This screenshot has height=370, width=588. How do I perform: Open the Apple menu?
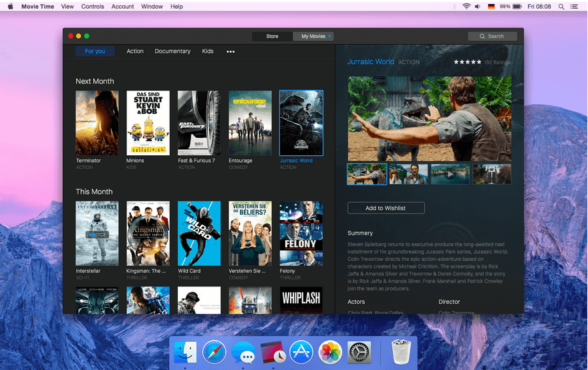(10, 7)
